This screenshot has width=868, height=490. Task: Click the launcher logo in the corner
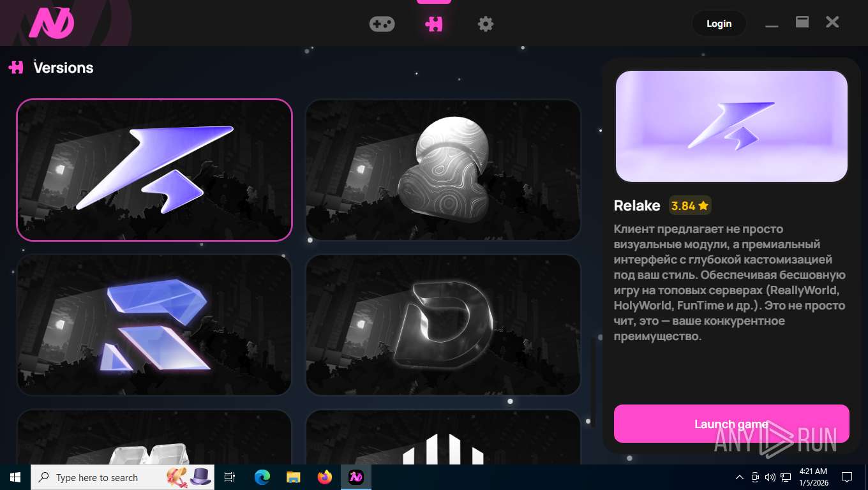tap(51, 24)
